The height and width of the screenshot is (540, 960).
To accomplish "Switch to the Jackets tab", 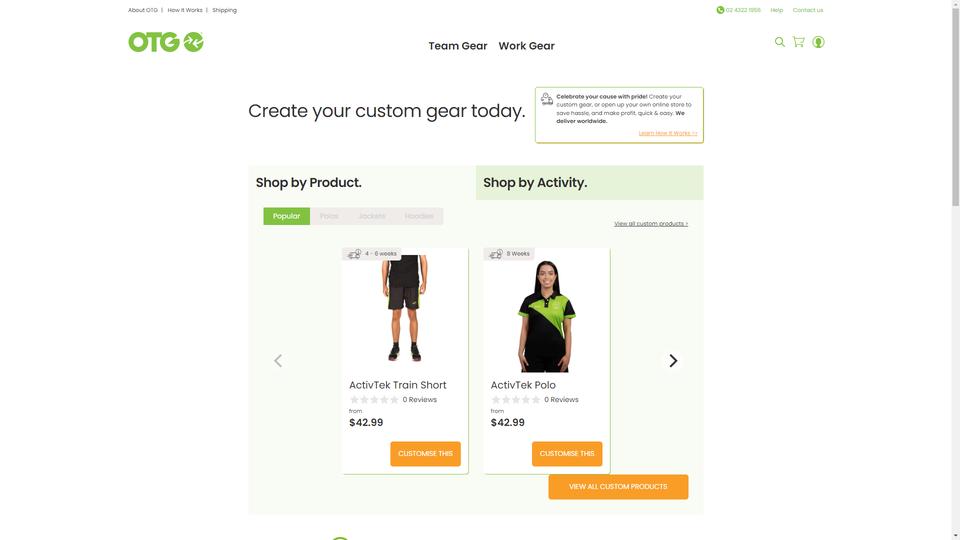I will [x=372, y=216].
